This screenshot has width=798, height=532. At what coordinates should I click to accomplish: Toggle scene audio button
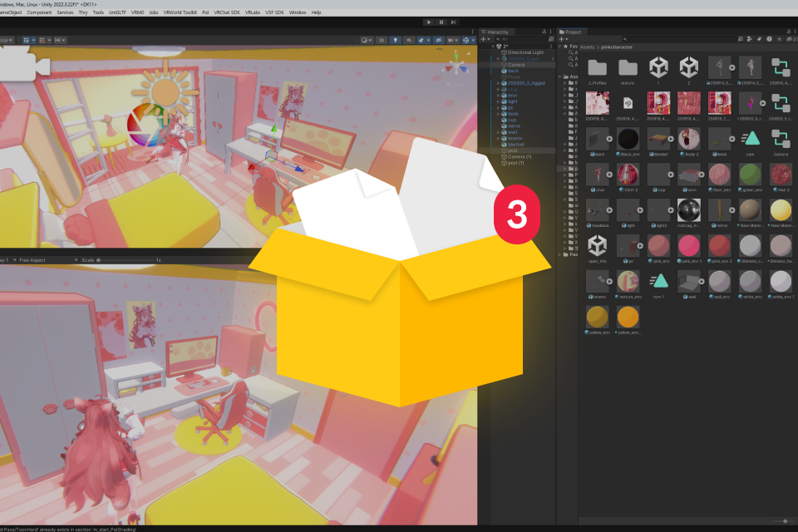coord(409,40)
